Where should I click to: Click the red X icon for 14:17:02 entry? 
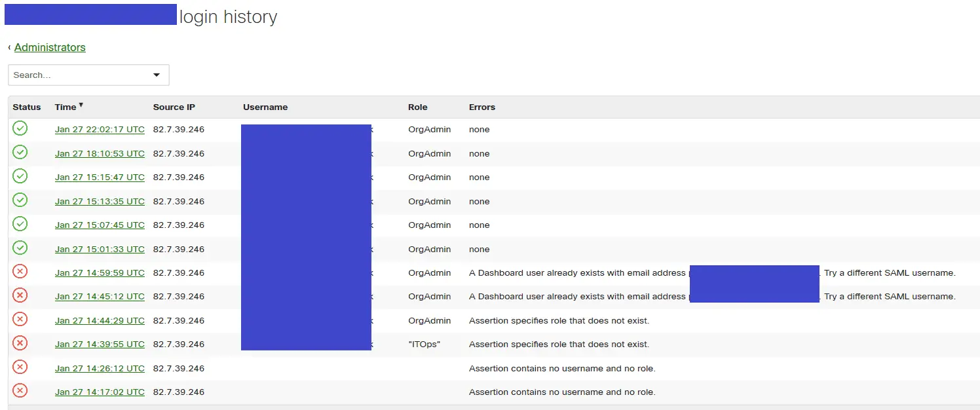20,391
